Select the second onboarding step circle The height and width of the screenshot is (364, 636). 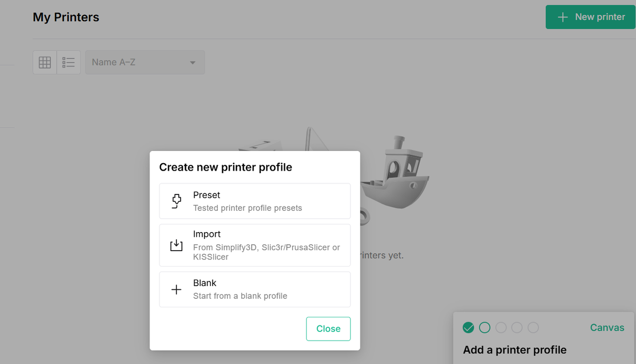coord(484,327)
